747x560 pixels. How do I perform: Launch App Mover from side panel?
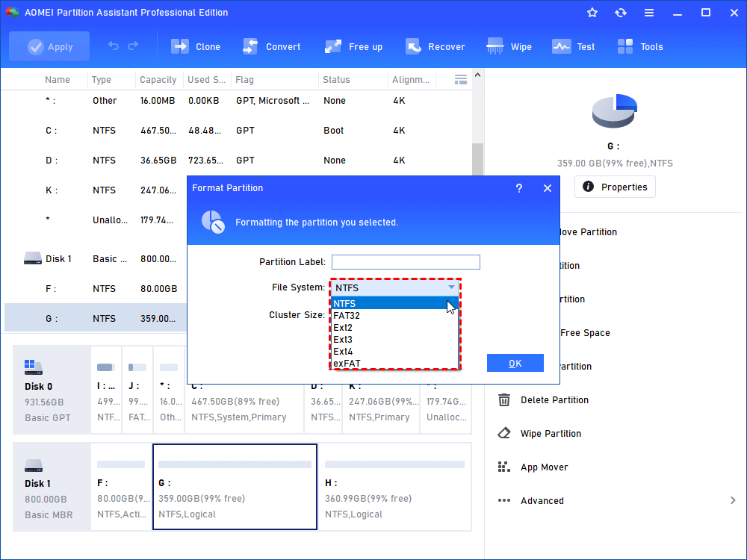544,467
